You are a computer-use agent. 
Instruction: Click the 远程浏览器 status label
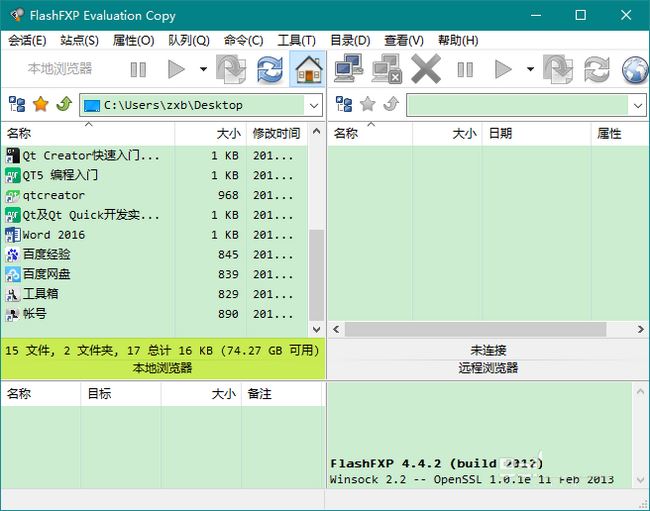pos(488,368)
